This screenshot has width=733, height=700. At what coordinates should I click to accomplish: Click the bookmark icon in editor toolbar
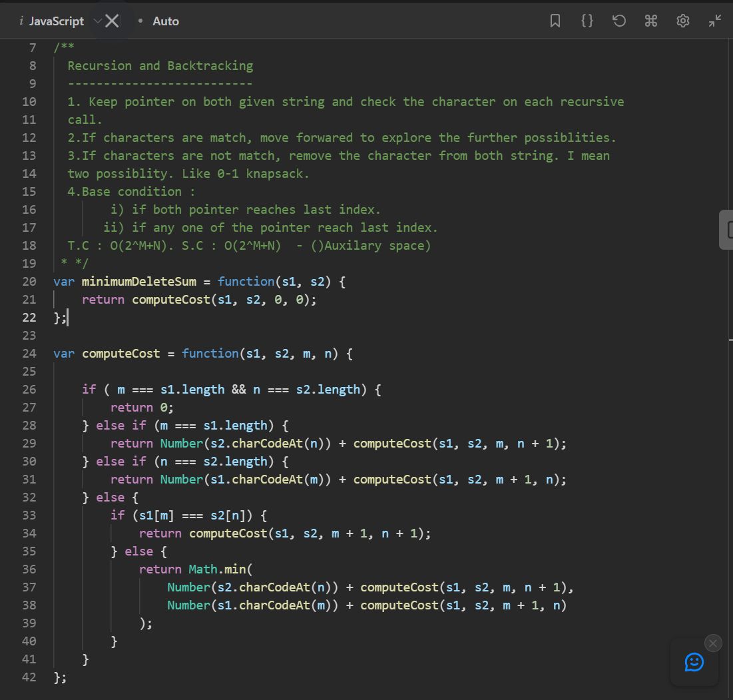click(555, 21)
